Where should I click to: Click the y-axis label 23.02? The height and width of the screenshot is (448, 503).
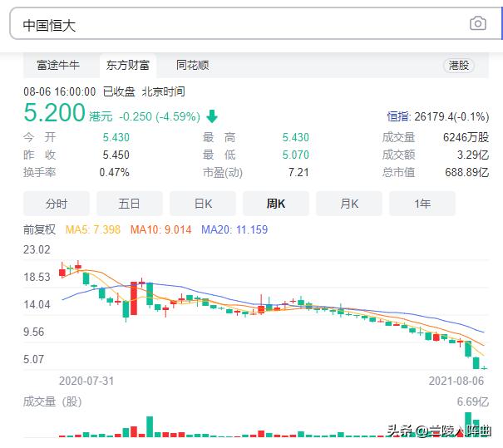coord(37,249)
